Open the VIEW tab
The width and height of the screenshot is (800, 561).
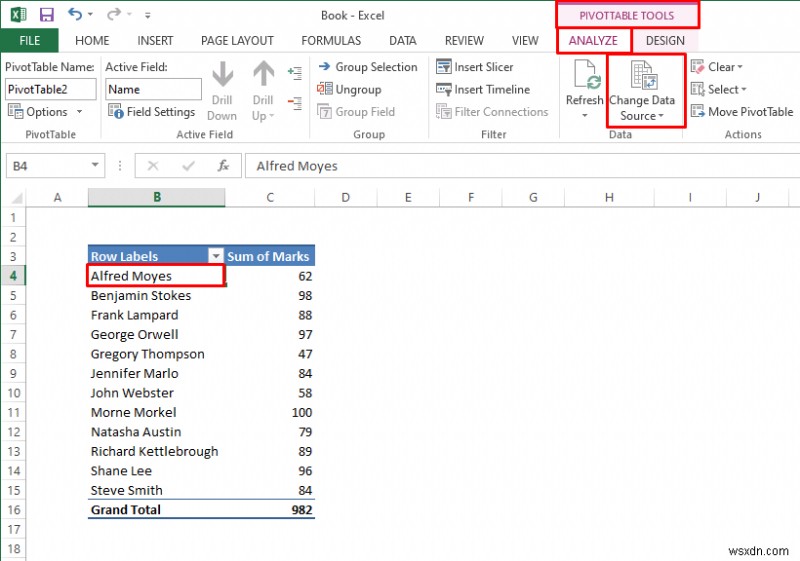[525, 41]
